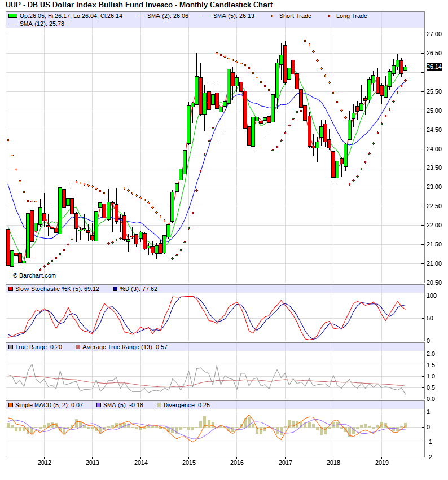Click the dark blue %D (3) swatch
Image resolution: width=448 pixels, height=480 pixels.
(x=115, y=289)
